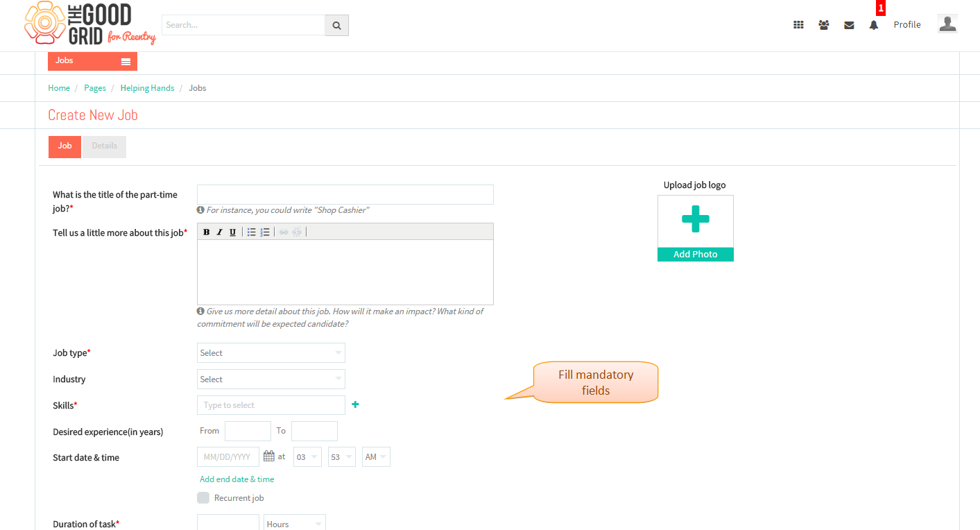
Task: Go to Home breadcrumb
Action: click(x=59, y=88)
